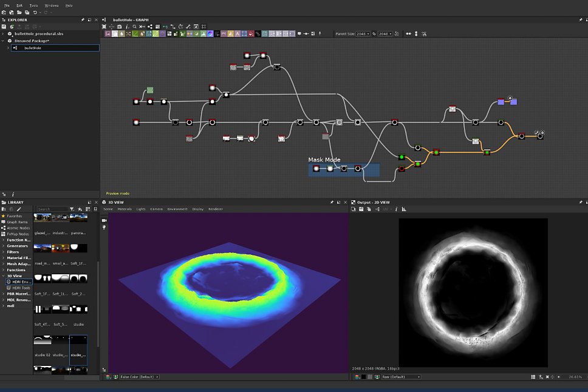Click the camera screenshot icon in graph toolbar

click(119, 27)
